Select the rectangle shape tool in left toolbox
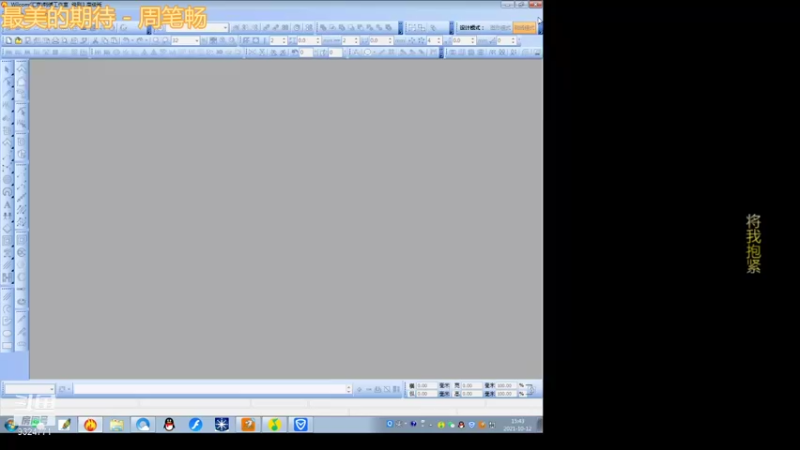Image resolution: width=800 pixels, height=450 pixels. click(7, 346)
